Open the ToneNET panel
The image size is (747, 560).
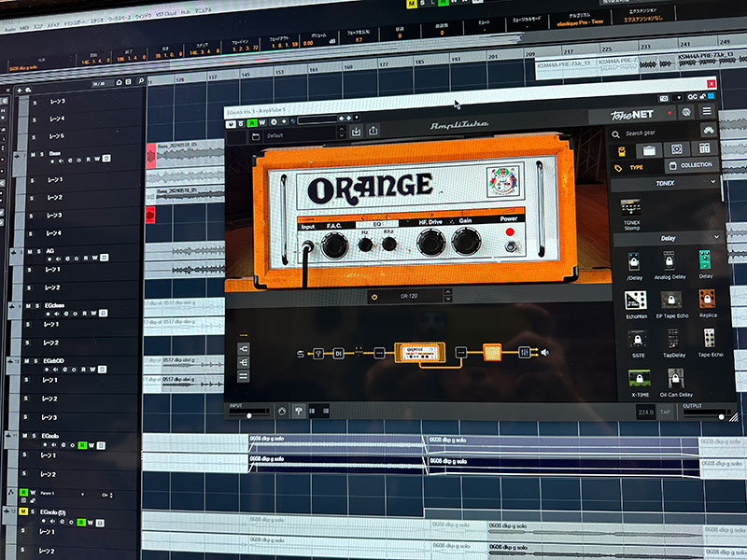pyautogui.click(x=632, y=115)
